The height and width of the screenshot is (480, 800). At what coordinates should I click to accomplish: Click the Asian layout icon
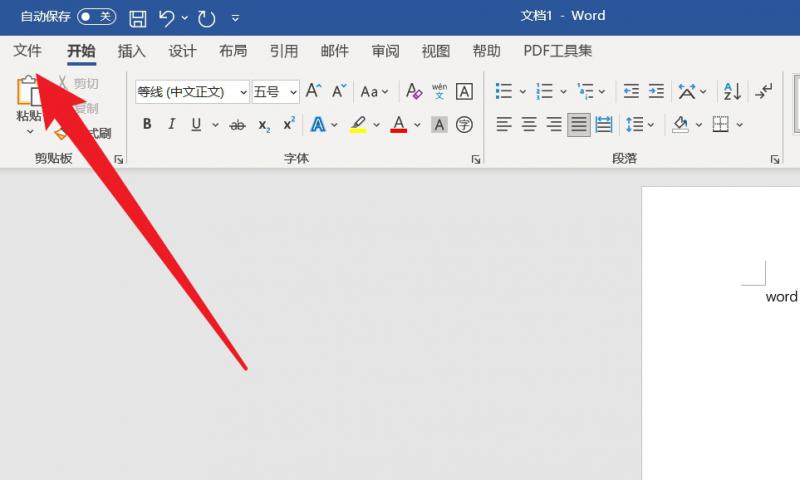tap(687, 92)
